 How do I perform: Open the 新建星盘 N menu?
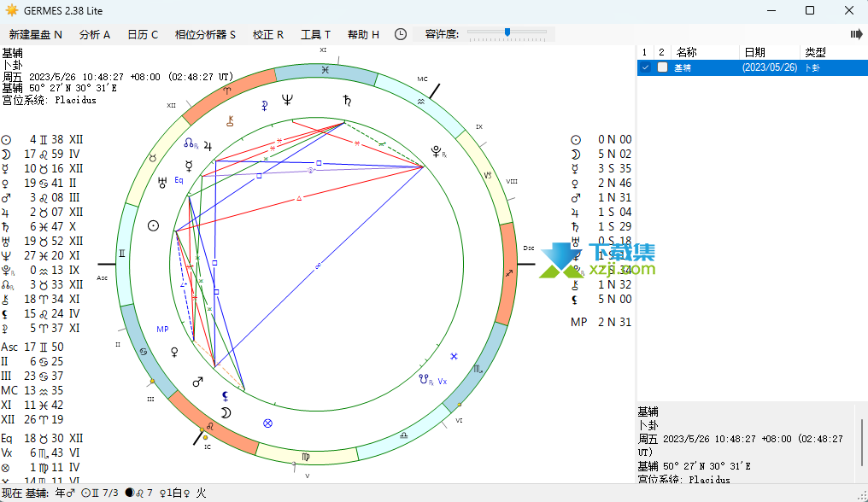tap(35, 34)
